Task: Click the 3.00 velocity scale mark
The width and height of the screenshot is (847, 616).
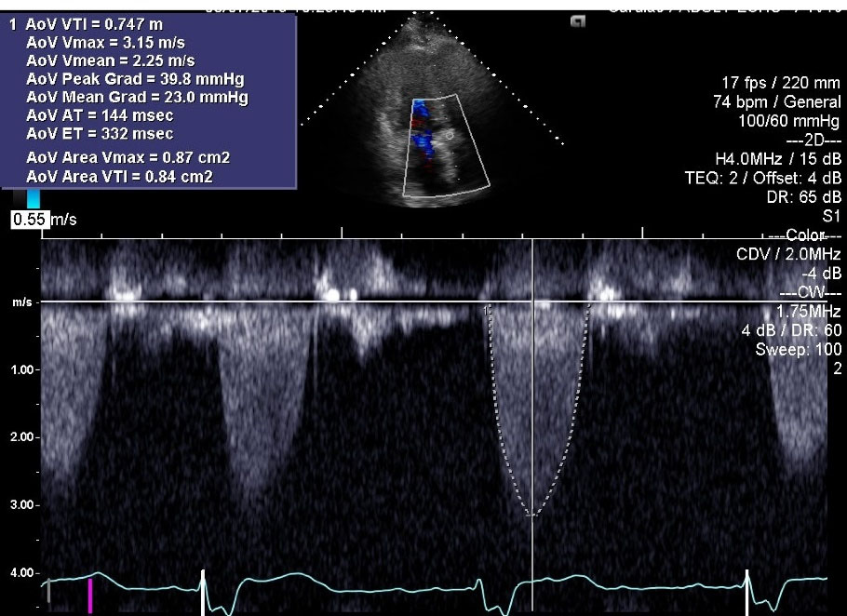Action: point(20,505)
